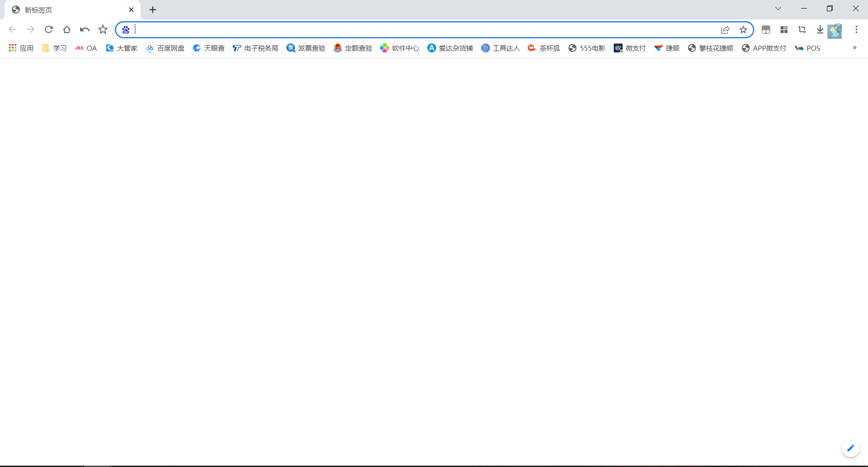Screen dimensions: 868x467
Task: Click the forward navigation arrow
Action: (30, 29)
